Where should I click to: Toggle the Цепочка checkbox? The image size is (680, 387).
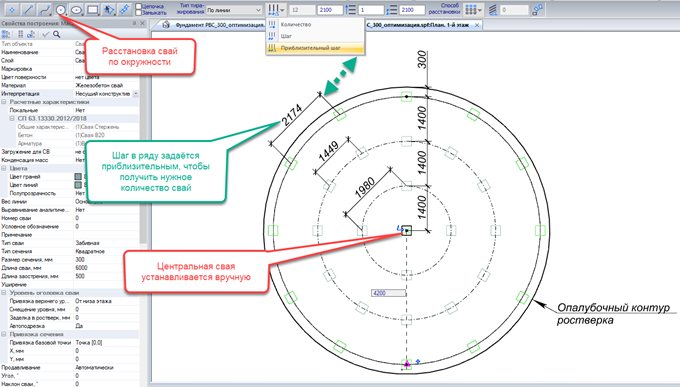(138, 7)
